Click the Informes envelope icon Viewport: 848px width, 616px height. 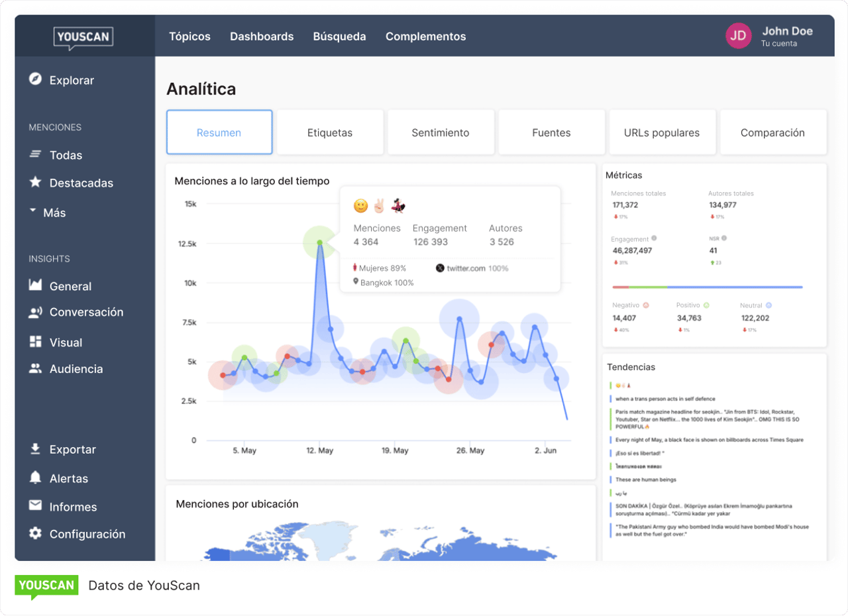pos(36,505)
